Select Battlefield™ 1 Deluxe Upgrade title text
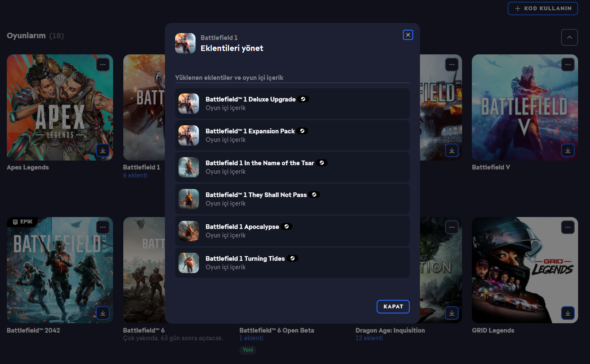 coord(250,99)
